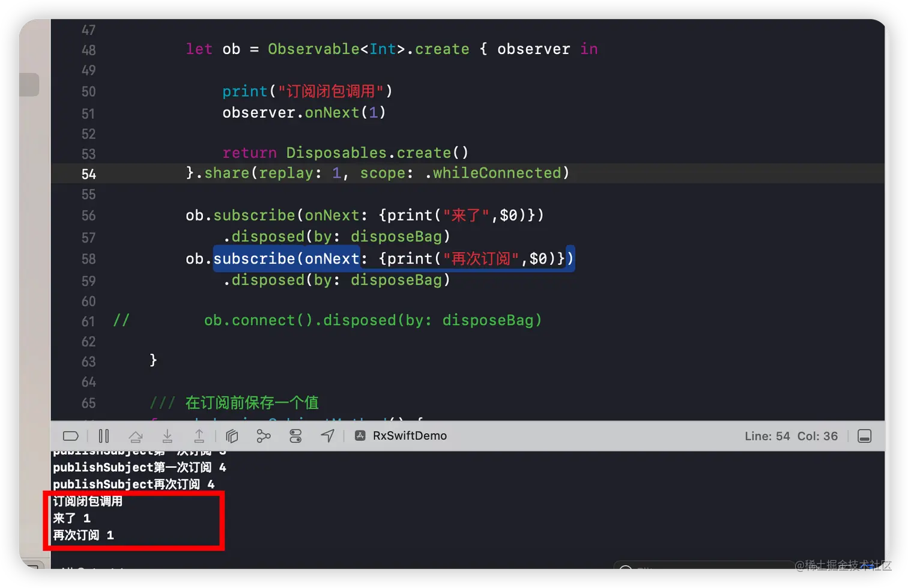The height and width of the screenshot is (588, 908).
Task: Open Environment Overrides in the debug bar
Action: [295, 436]
